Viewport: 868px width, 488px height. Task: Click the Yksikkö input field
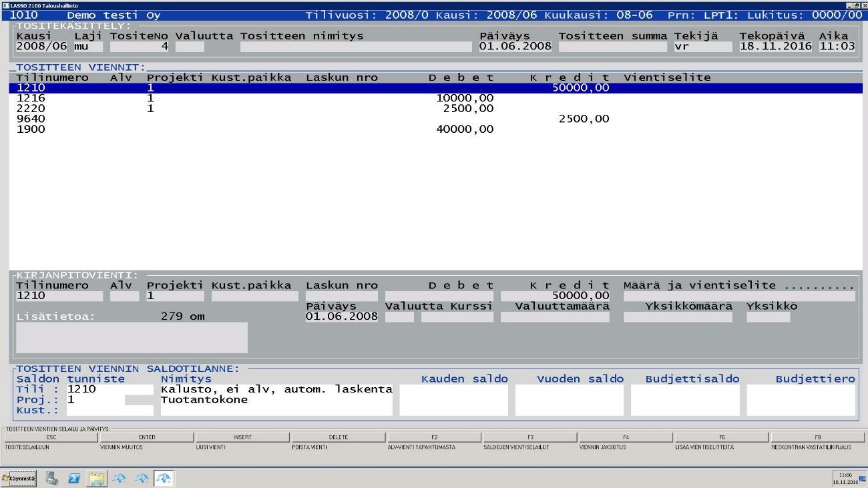(x=769, y=316)
